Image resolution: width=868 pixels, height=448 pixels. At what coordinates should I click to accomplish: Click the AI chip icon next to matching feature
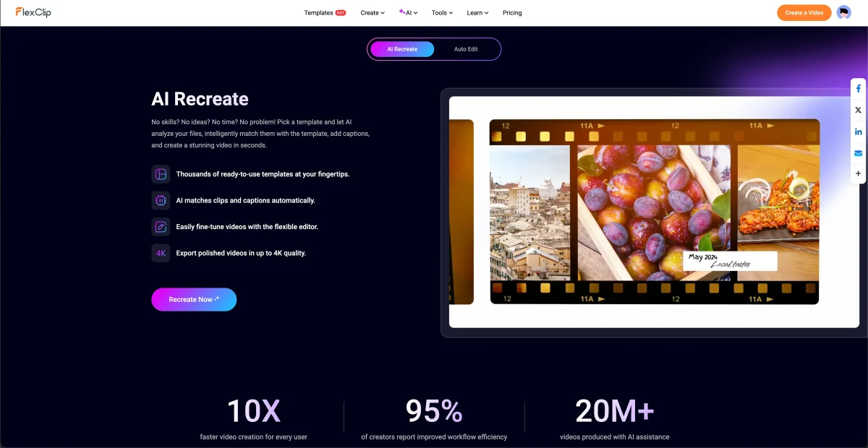(x=160, y=200)
